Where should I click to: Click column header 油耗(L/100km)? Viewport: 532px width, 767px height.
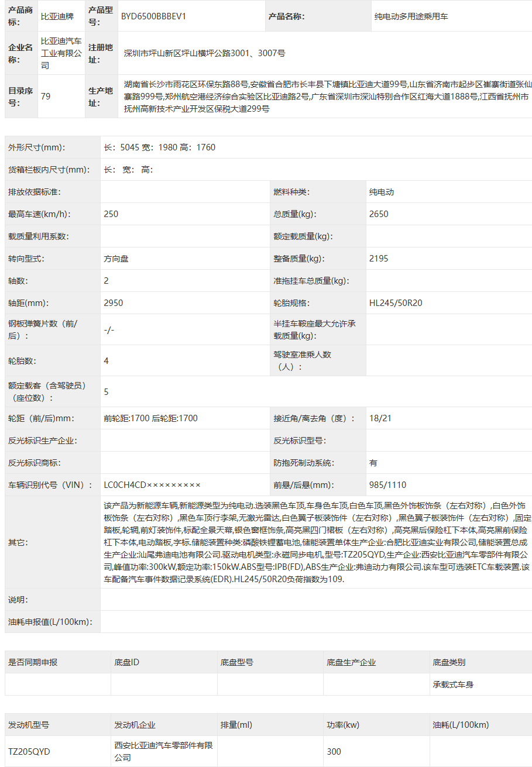(461, 725)
